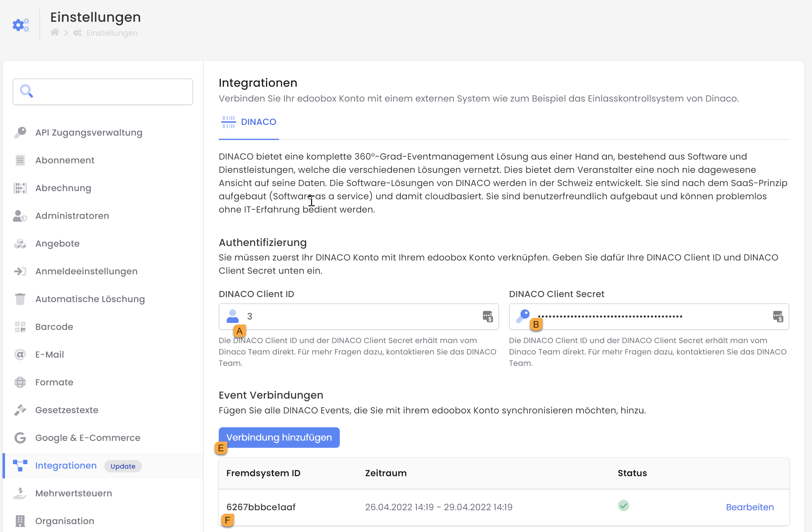Screen dimensions: 812x532
Task: Click the password manager icon in Client Secret field
Action: point(778,316)
